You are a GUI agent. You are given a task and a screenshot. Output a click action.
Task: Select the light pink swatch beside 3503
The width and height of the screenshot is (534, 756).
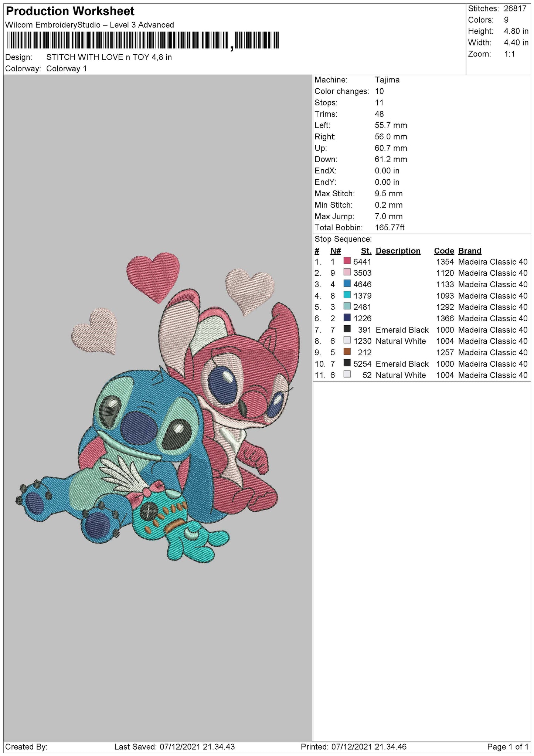347,273
